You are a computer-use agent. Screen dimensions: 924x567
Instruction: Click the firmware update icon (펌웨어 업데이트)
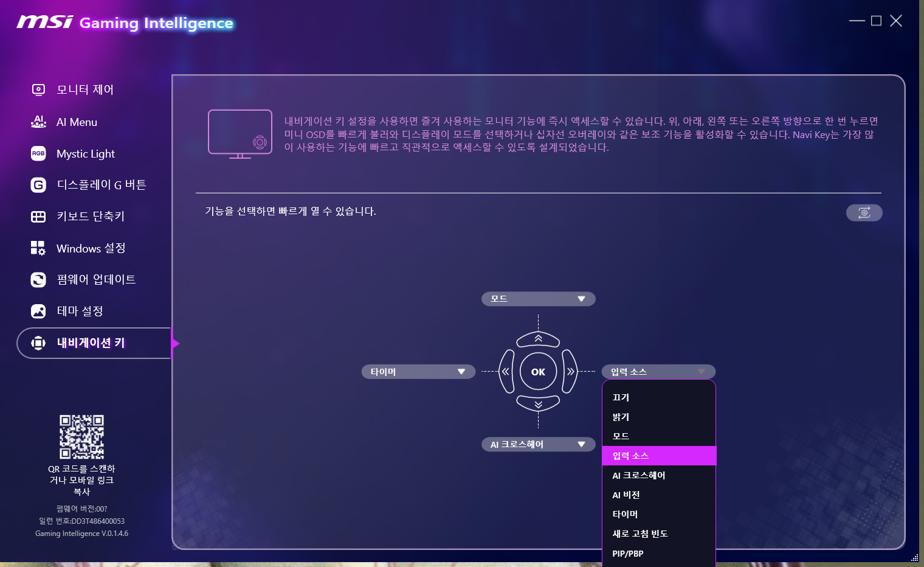pyautogui.click(x=38, y=280)
